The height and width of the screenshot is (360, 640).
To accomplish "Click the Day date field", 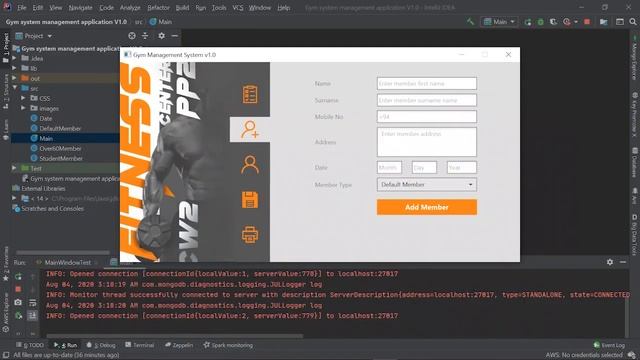I will 424,167.
